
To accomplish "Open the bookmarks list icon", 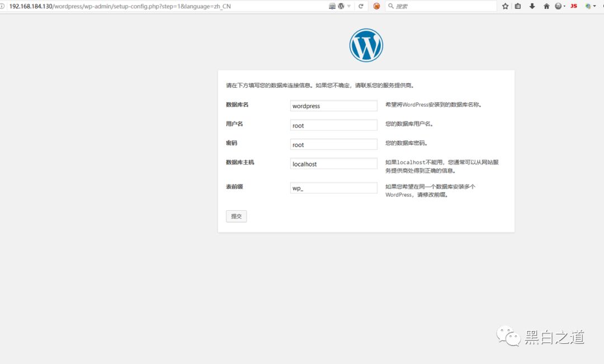I will (x=518, y=6).
